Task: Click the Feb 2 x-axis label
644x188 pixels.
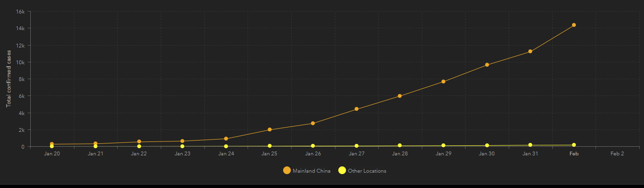Action: 617,154
